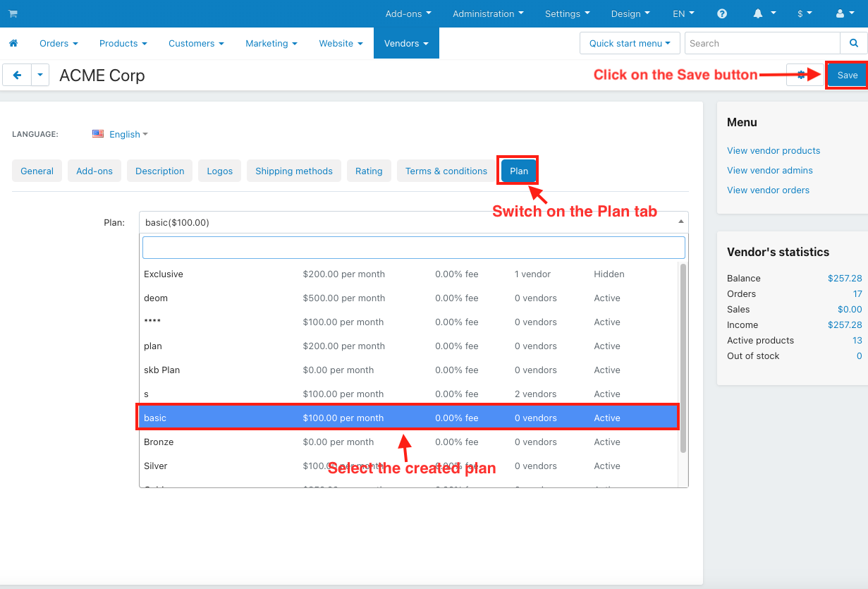Open the Plan select box
The height and width of the screenshot is (589, 868).
(x=412, y=222)
